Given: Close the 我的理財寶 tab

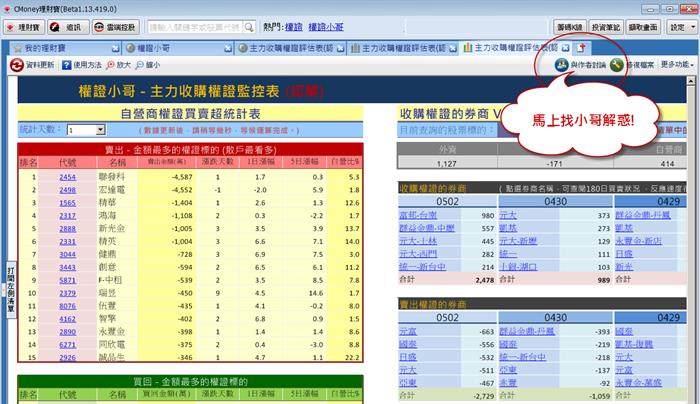Looking at the screenshot, I should 115,48.
